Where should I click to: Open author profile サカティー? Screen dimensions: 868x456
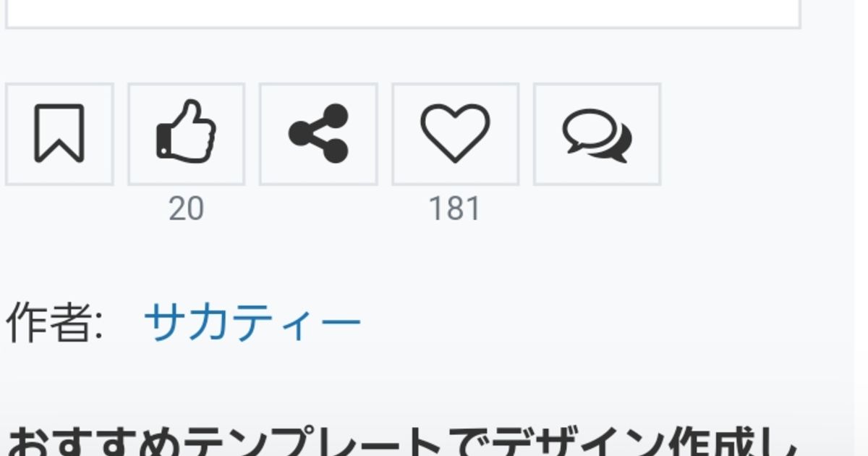point(252,322)
